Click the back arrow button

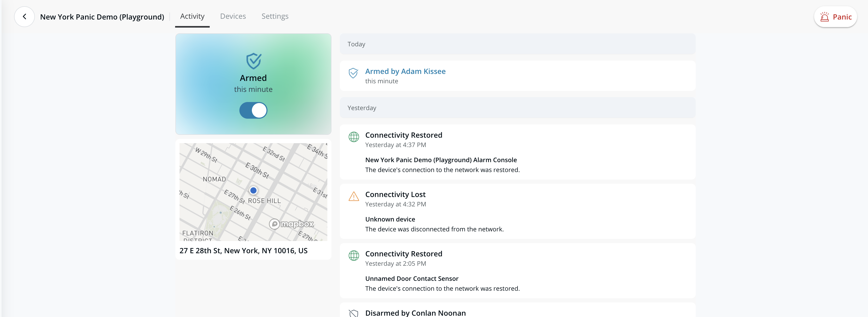coord(24,16)
